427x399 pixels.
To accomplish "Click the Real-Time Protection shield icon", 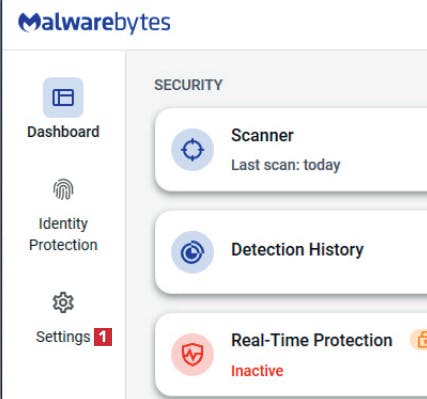I will [192, 354].
